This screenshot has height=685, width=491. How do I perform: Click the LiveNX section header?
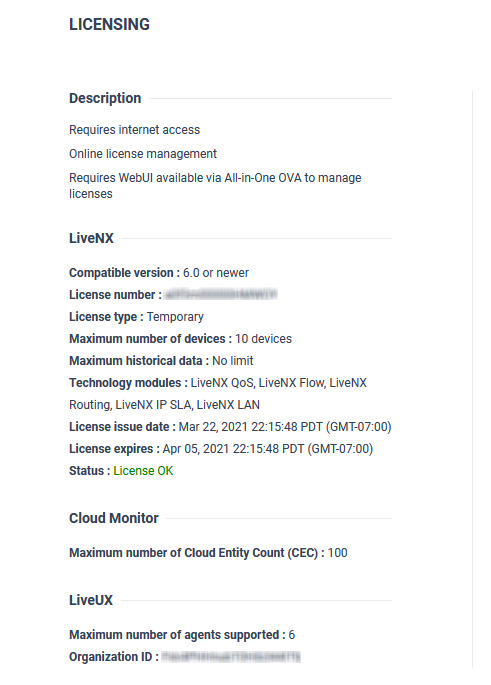click(91, 238)
